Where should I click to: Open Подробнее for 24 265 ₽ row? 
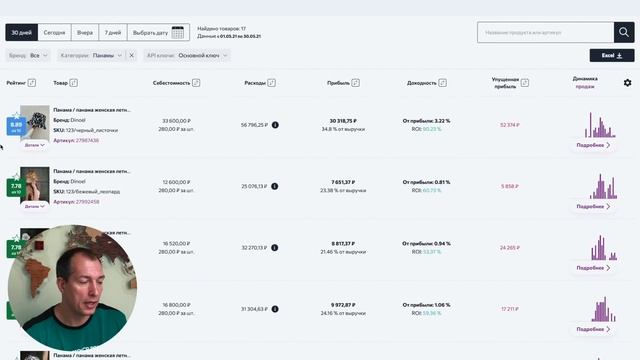click(x=593, y=268)
